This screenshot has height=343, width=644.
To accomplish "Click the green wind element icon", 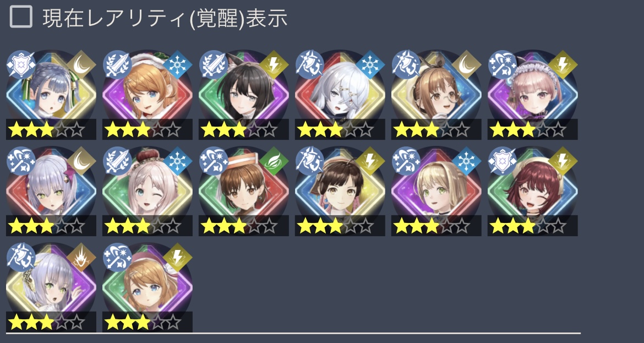I will tap(274, 161).
